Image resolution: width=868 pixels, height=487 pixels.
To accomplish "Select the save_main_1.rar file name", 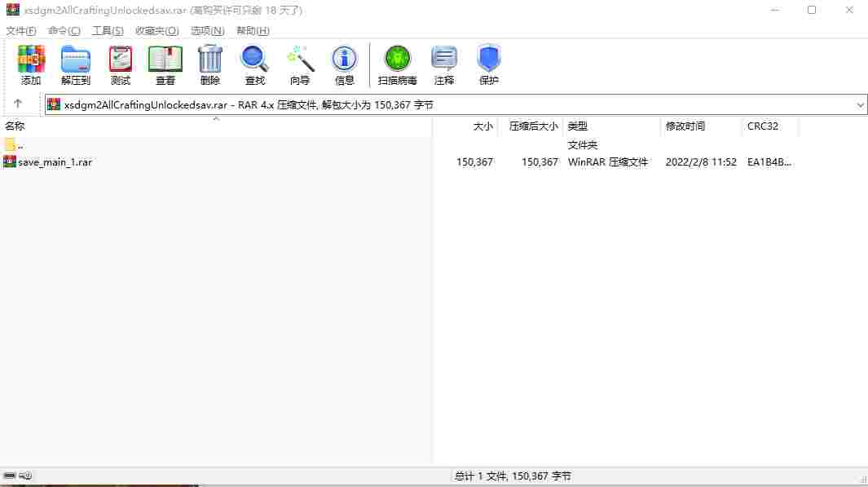I will 55,162.
